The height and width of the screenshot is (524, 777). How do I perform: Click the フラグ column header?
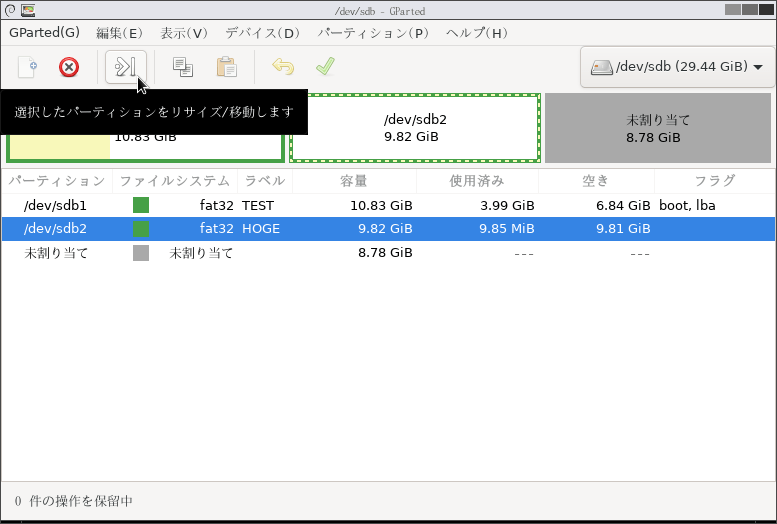click(x=715, y=180)
